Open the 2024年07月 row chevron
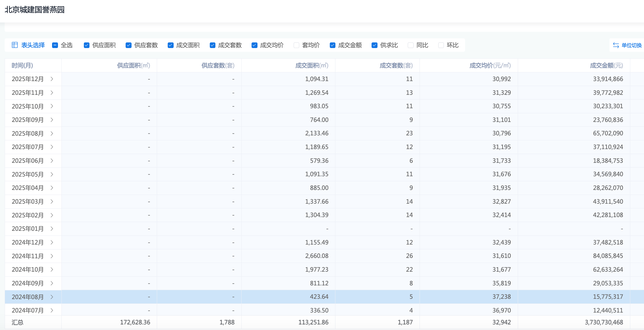The image size is (644, 330). point(52,310)
